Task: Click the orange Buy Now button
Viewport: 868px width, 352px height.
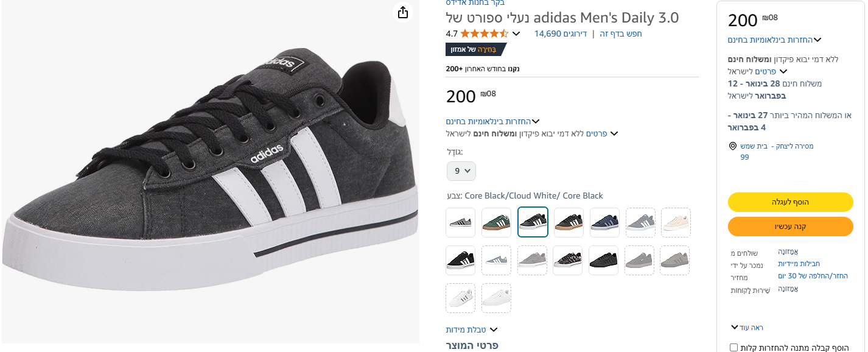Action: 790,227
